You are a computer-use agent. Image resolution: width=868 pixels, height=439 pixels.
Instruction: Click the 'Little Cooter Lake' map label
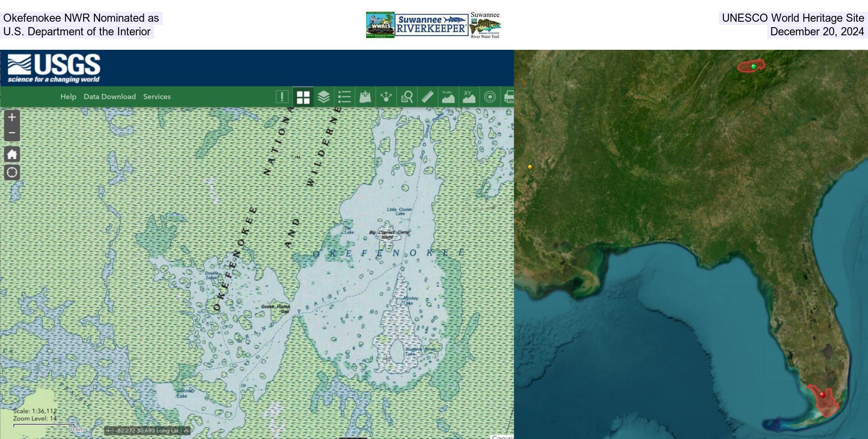point(400,211)
